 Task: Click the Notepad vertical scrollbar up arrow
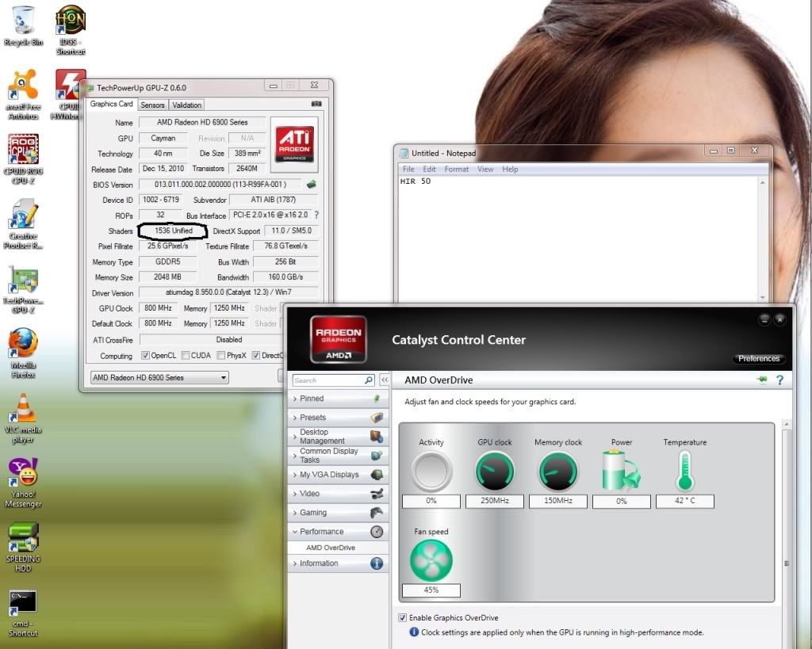762,182
